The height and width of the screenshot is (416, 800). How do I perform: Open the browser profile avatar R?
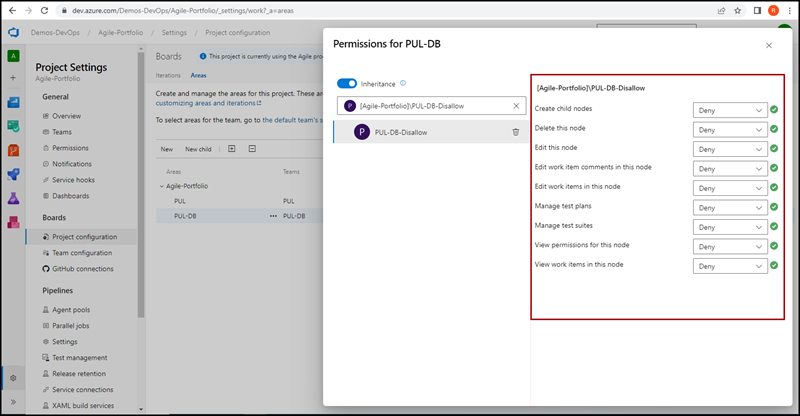click(x=773, y=10)
